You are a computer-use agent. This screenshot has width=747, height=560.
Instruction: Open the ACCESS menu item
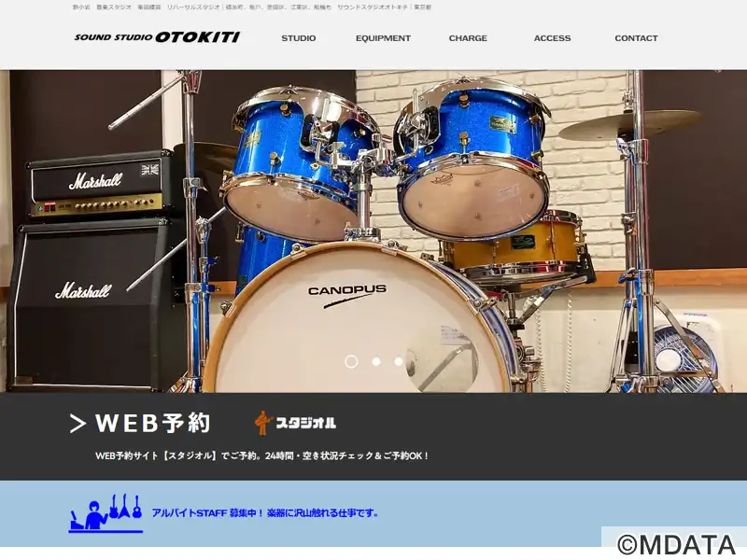(552, 38)
